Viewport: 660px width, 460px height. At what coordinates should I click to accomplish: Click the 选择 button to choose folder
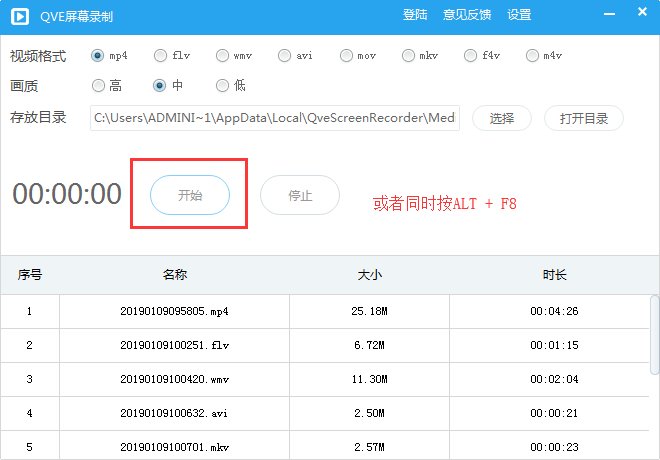[501, 118]
